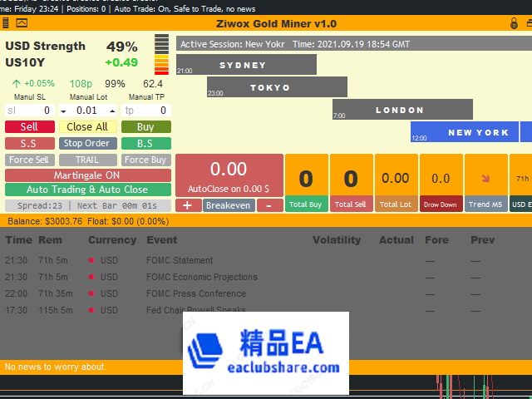This screenshot has height=399, width=532.
Task: Click the minus button beside Breakeven
Action: click(269, 205)
